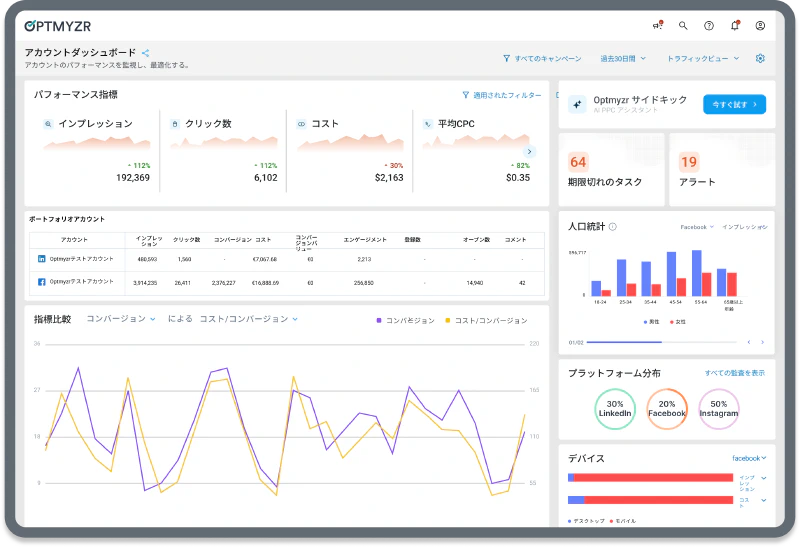Open the すべてのキャンペーン filter
The height and width of the screenshot is (547, 800).
pyautogui.click(x=542, y=59)
